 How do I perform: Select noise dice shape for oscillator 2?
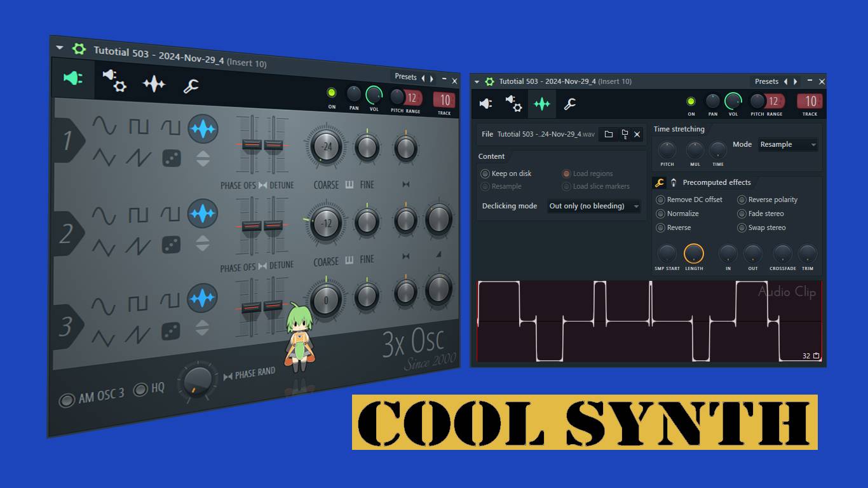172,245
